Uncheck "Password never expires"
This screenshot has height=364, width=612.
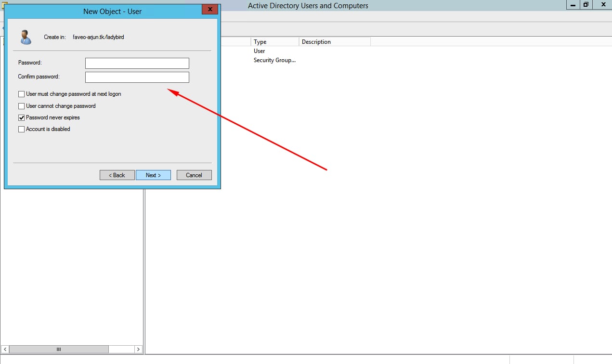(x=21, y=117)
